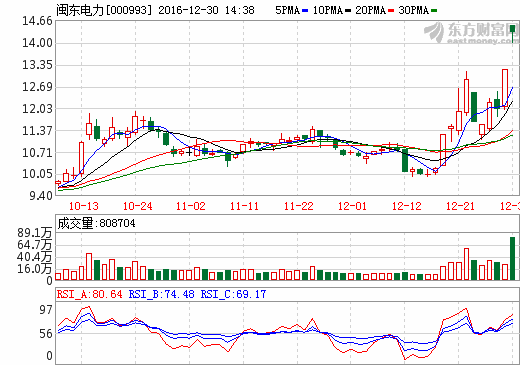Click the 11-02 date marker
The width and height of the screenshot is (520, 365).
click(x=191, y=206)
